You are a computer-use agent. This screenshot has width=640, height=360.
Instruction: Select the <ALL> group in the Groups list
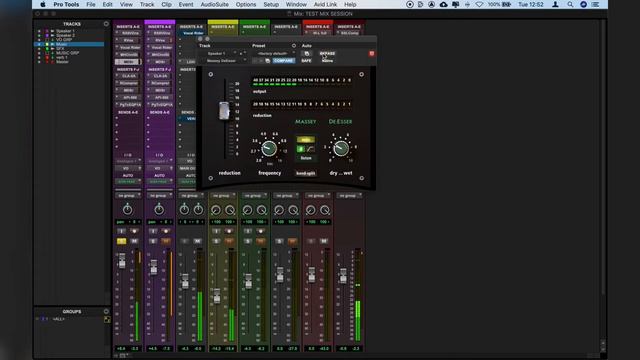[59, 319]
